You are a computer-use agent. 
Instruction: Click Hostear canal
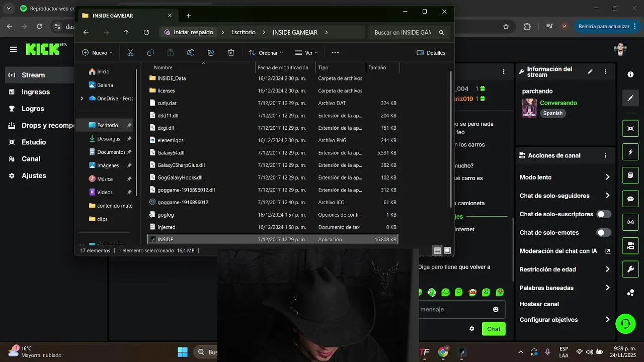[x=539, y=304]
